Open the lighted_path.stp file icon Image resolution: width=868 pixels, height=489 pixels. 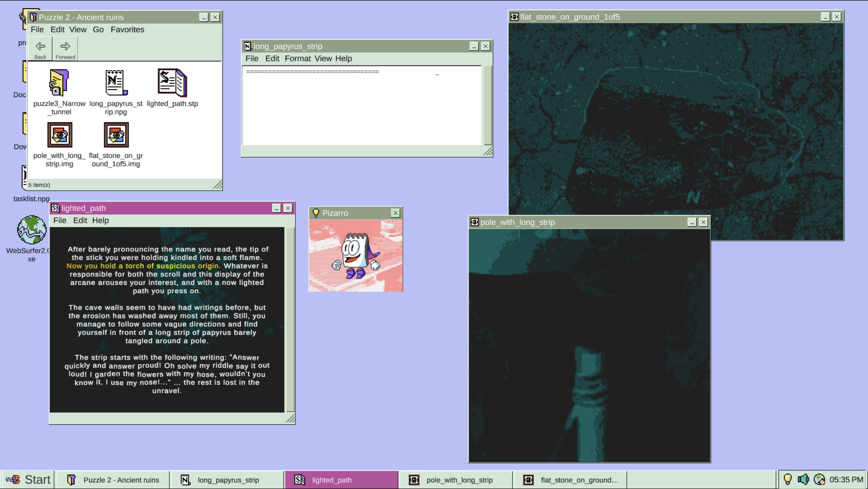[172, 82]
